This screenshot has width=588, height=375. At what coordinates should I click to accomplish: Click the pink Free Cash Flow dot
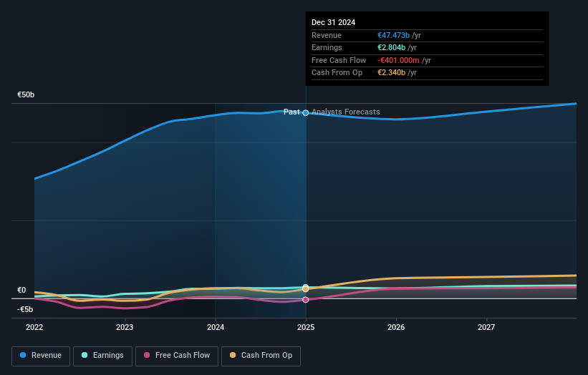click(147, 355)
